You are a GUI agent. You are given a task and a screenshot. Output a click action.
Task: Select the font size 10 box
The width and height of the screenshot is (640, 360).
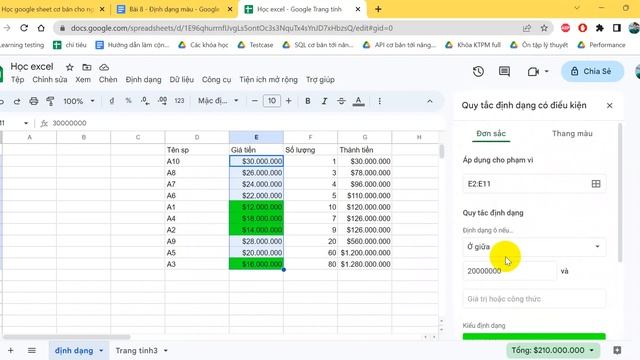[272, 101]
